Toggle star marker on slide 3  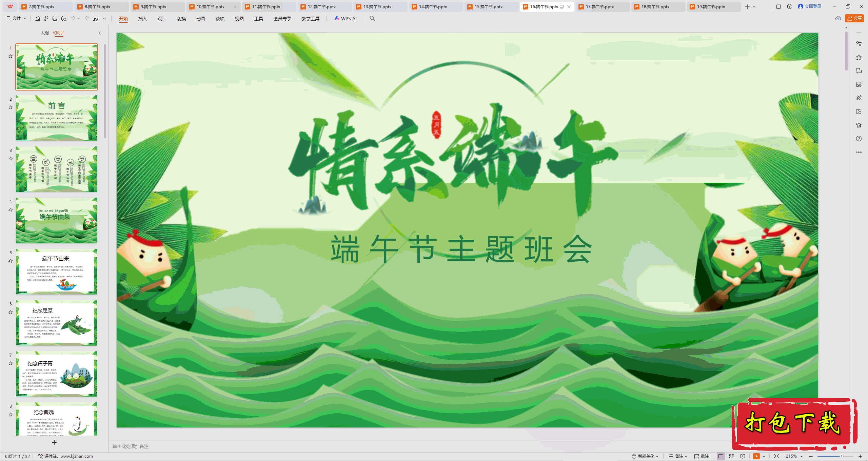point(11,159)
